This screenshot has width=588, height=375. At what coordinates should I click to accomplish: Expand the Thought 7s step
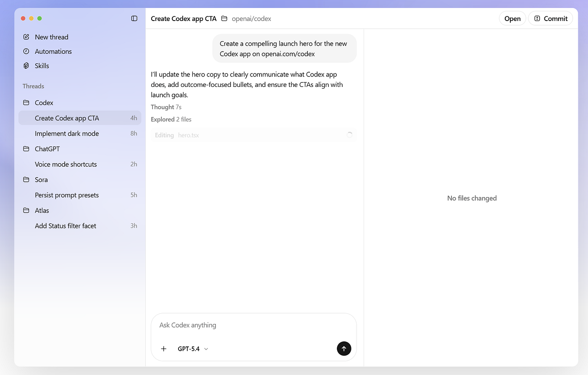point(166,107)
